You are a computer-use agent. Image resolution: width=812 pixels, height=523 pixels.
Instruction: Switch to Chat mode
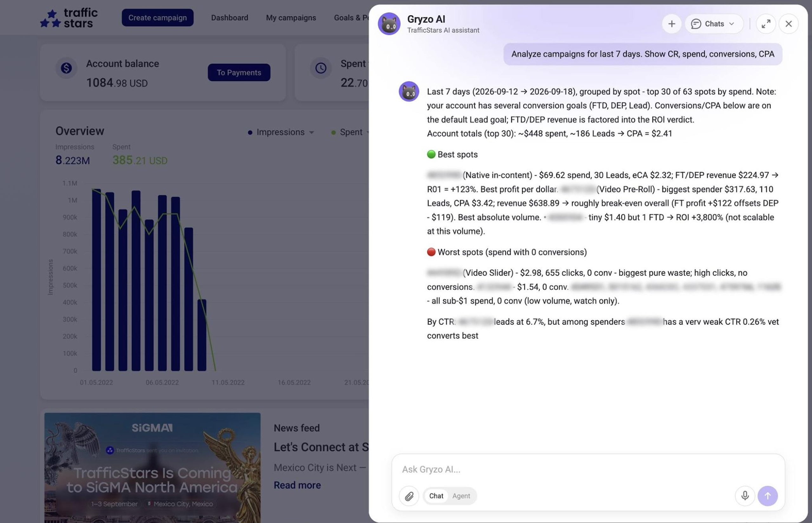[436, 496]
